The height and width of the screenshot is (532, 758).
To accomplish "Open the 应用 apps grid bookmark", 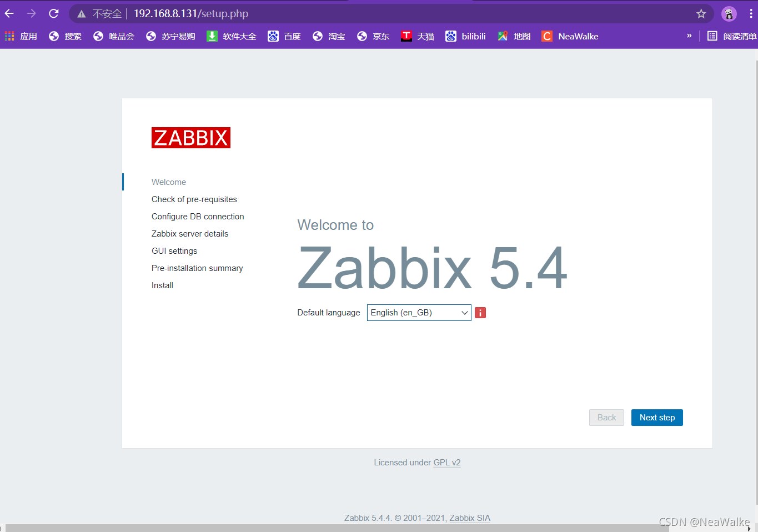I will 21,36.
